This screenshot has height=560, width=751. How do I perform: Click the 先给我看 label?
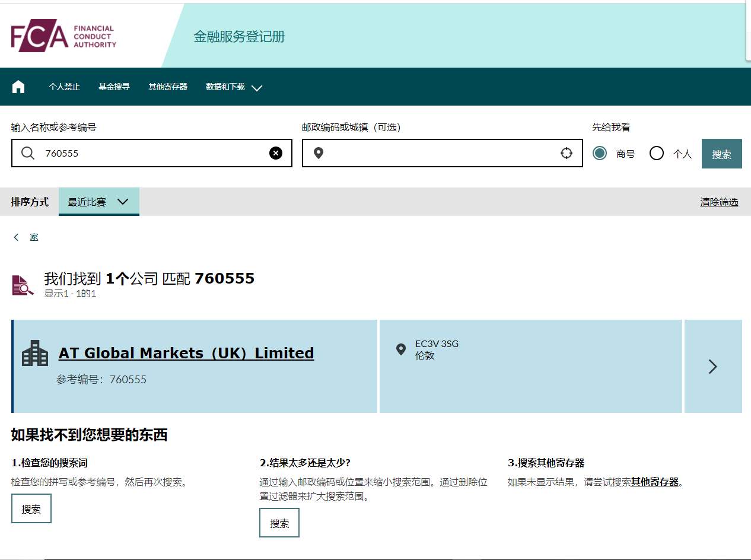point(611,127)
